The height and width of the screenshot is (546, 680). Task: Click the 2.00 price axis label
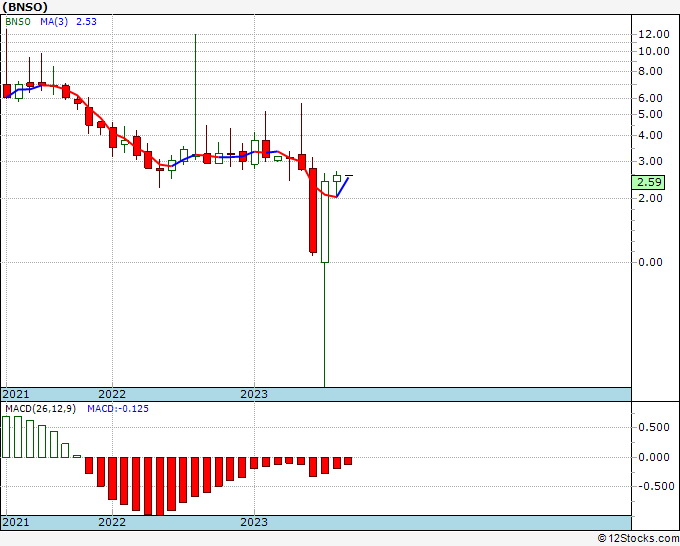pos(650,198)
